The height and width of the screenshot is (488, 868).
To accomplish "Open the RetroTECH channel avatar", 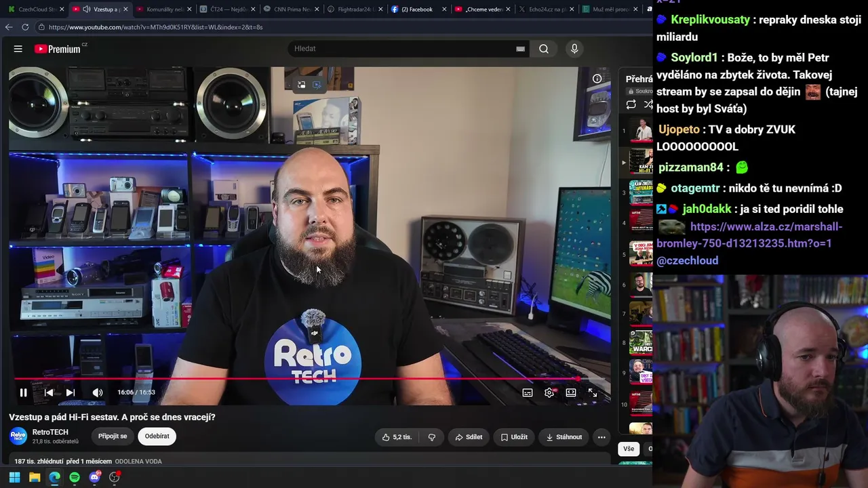I will tap(18, 436).
